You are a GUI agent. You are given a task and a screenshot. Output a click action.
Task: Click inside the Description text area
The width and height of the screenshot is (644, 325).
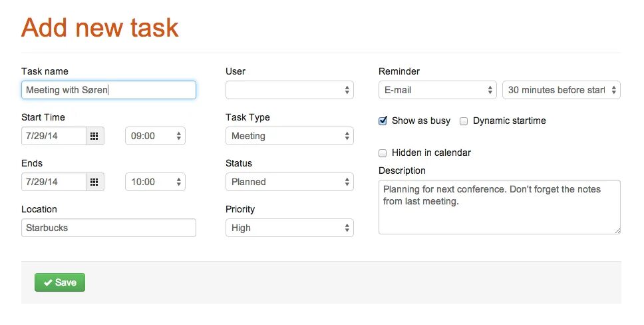499,213
